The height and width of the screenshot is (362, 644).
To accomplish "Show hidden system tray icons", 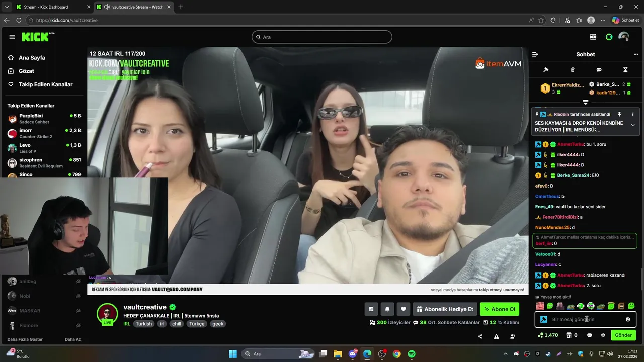I will [x=506, y=354].
